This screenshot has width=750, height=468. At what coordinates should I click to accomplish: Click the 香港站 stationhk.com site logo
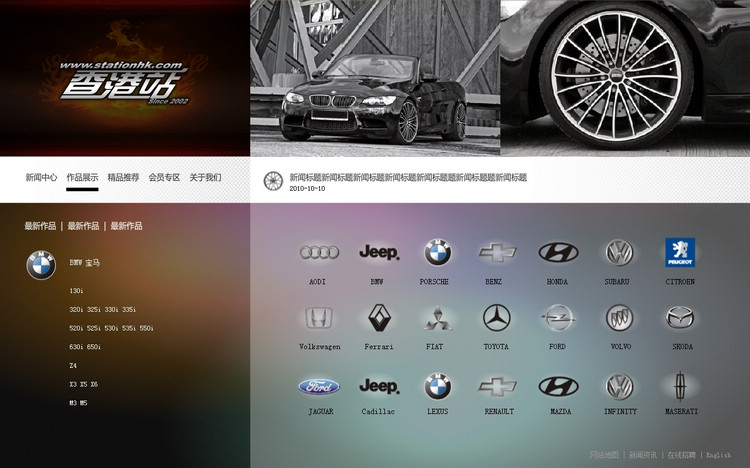tap(125, 82)
